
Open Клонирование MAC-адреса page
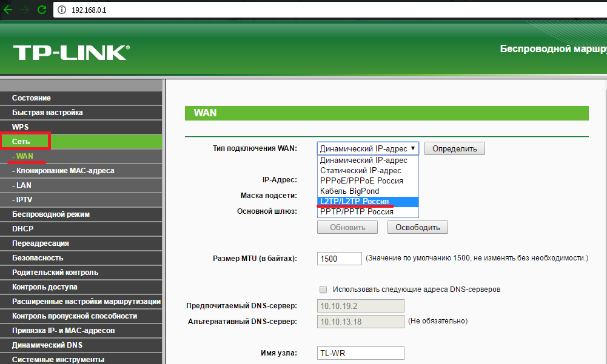81,171
